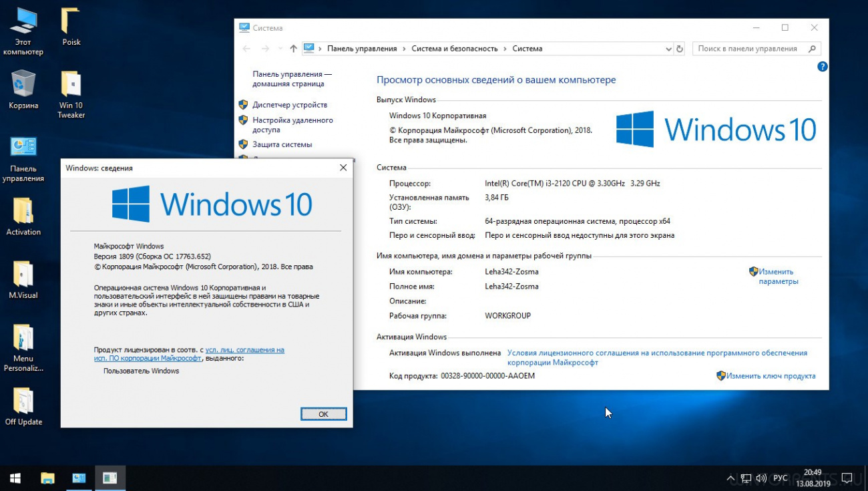868x491 pixels.
Task: Open усл. лиц. соглашения link in winver dialog
Action: [x=244, y=349]
